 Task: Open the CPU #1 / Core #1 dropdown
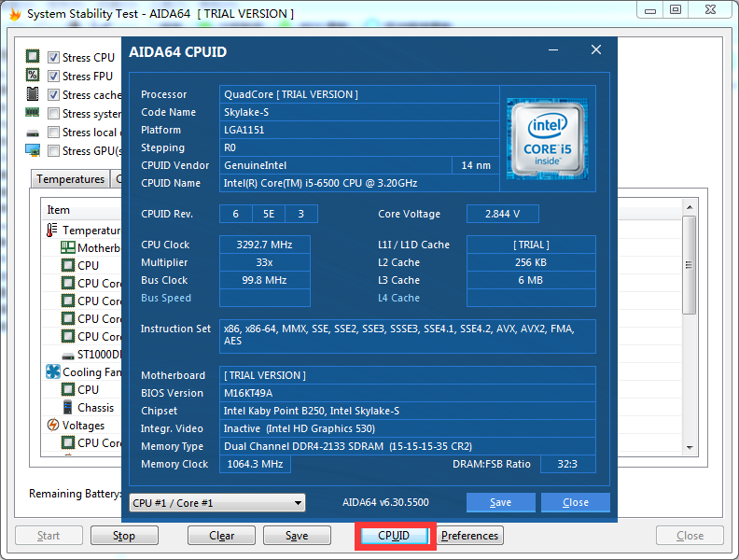pos(216,503)
